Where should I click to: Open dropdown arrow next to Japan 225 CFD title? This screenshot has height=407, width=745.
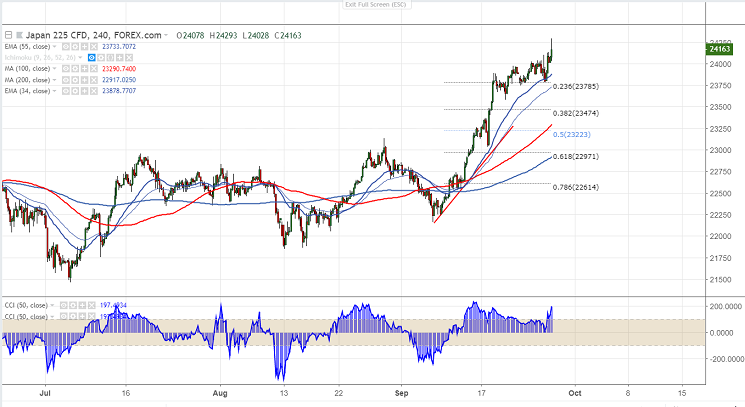point(165,35)
